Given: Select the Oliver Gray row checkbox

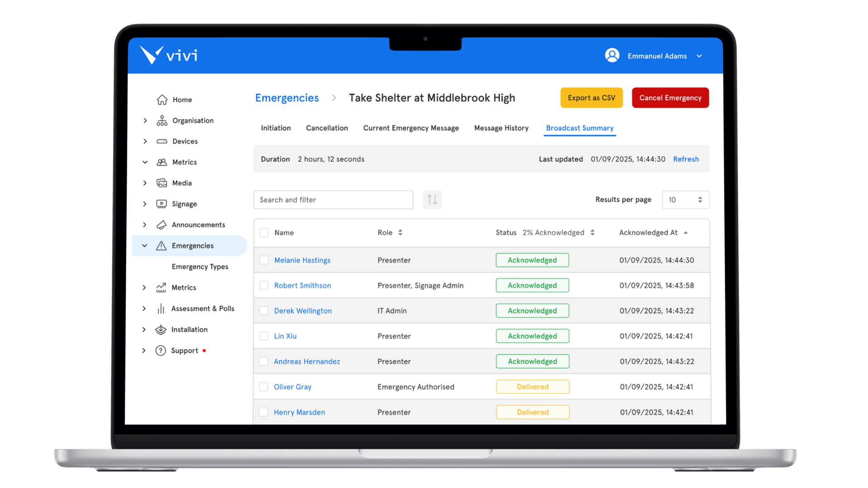Looking at the screenshot, I should (x=264, y=387).
